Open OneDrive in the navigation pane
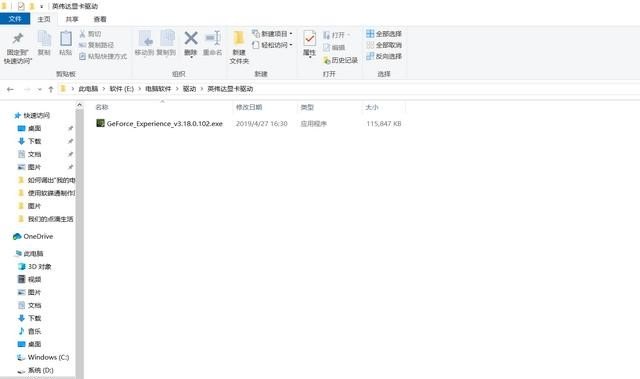Image resolution: width=640 pixels, height=379 pixels. [x=33, y=236]
